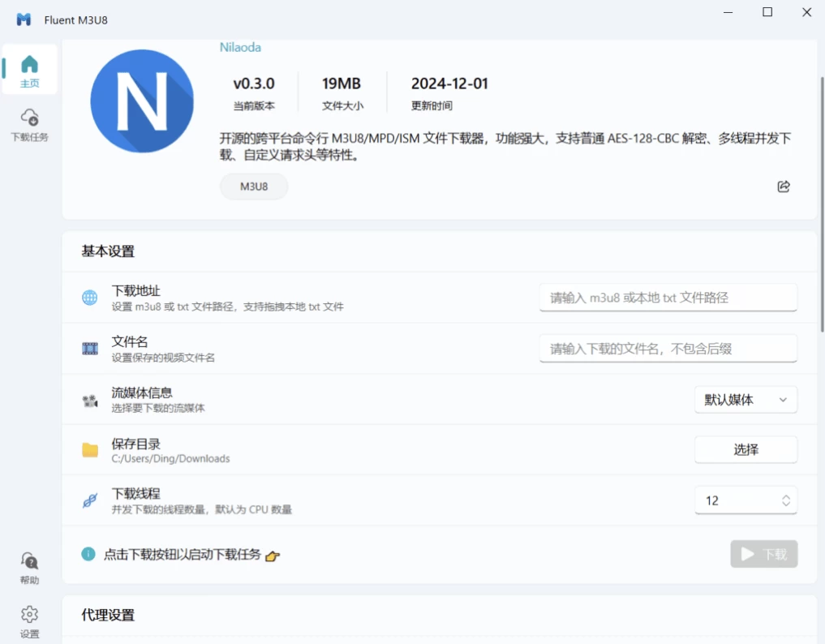
Task: Click the Fluent M3U8 app logo in title bar
Action: pyautogui.click(x=24, y=19)
